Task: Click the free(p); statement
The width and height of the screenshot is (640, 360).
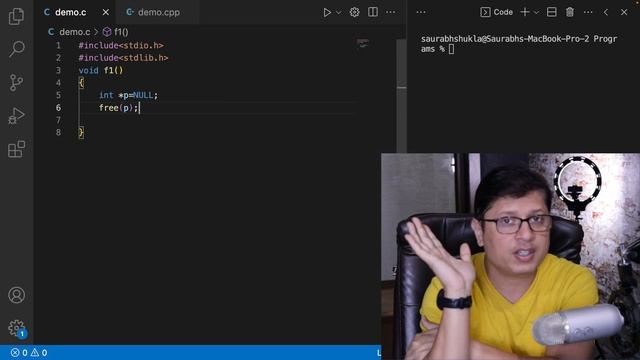Action: [118, 108]
